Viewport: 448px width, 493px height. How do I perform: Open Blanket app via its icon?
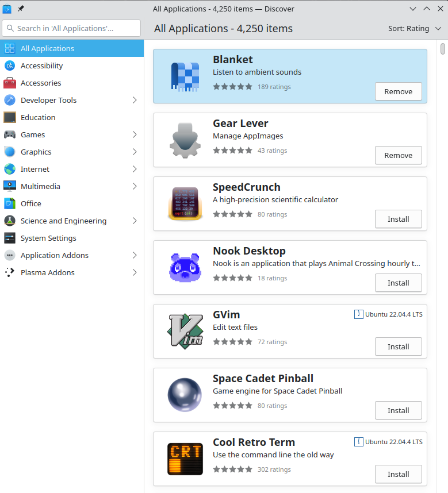[x=185, y=76]
